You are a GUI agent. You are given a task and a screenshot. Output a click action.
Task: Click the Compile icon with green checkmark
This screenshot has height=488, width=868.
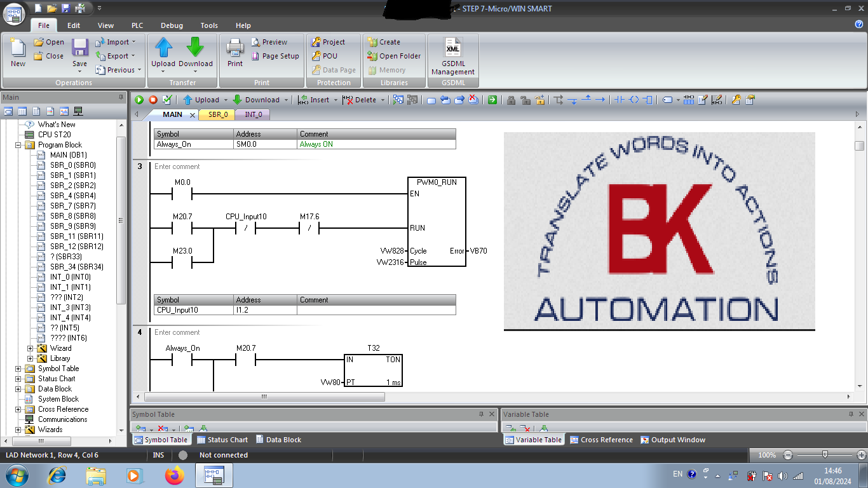tap(167, 100)
